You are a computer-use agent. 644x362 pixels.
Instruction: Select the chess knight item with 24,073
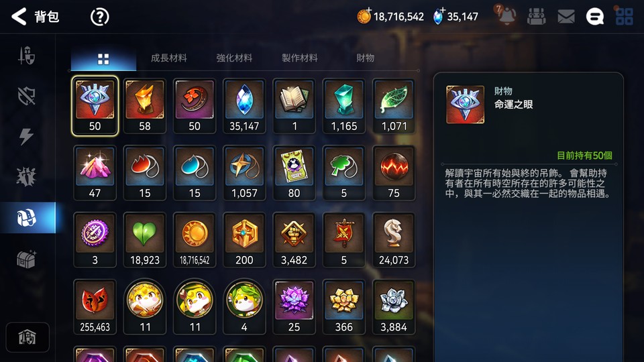tap(394, 240)
